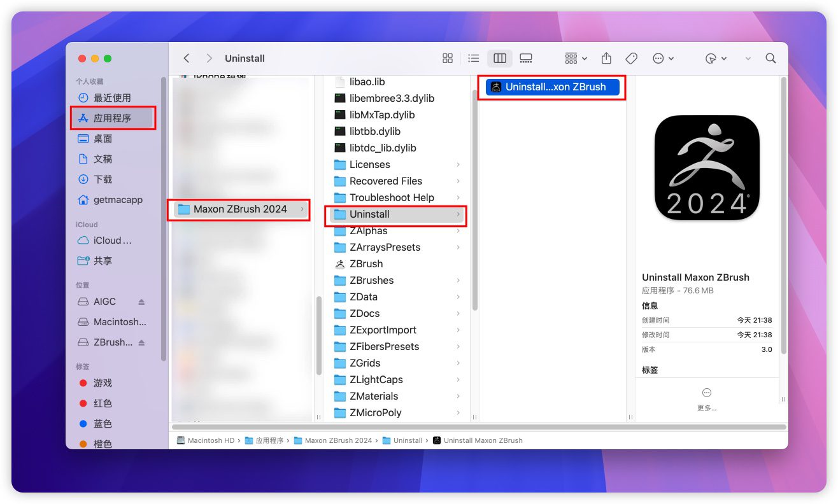This screenshot has height=504, width=838.
Task: Open 应用程序 in the sidebar
Action: 112,118
